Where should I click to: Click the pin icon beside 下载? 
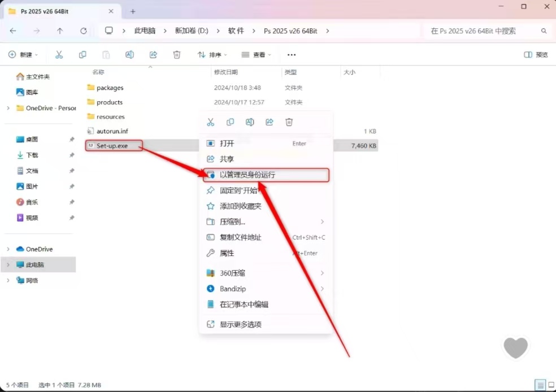[72, 155]
